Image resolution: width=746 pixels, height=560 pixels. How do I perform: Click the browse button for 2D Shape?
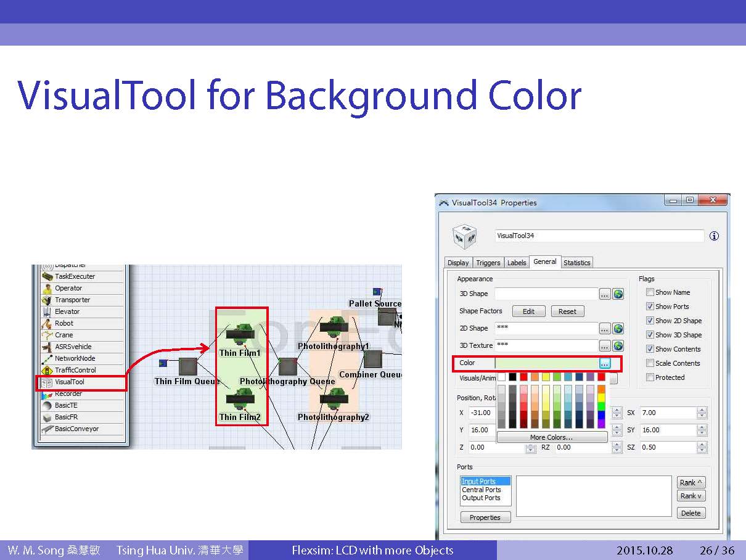pyautogui.click(x=605, y=329)
